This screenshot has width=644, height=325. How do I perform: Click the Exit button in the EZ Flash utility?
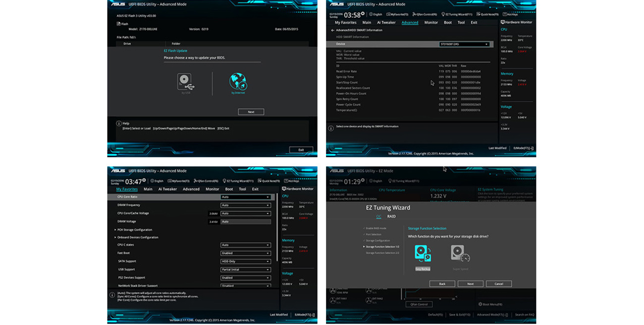[x=301, y=149]
